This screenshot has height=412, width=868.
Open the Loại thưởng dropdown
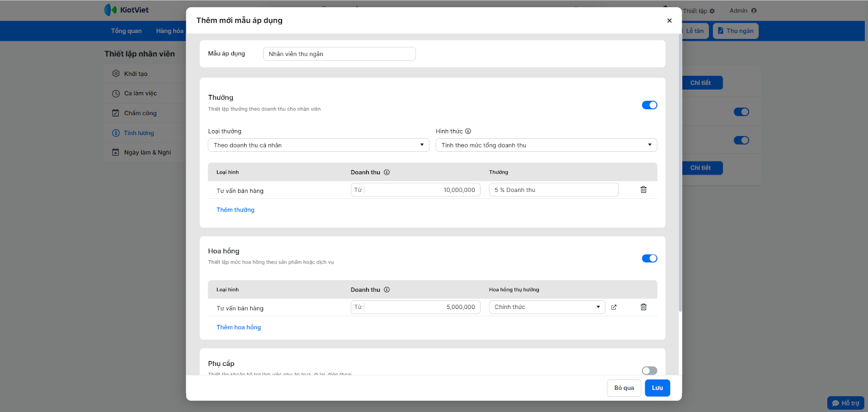pos(318,145)
